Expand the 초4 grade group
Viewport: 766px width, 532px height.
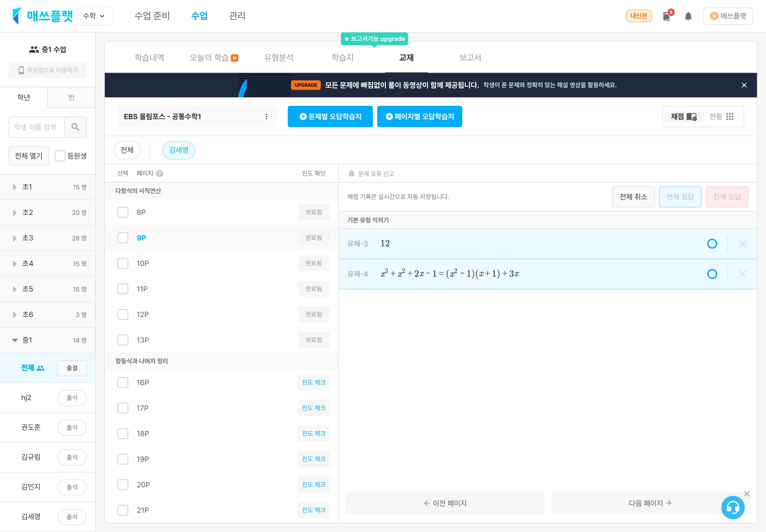[48, 264]
